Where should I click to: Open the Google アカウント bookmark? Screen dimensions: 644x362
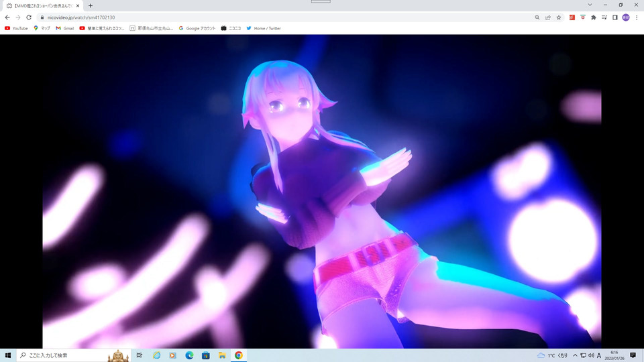(197, 28)
